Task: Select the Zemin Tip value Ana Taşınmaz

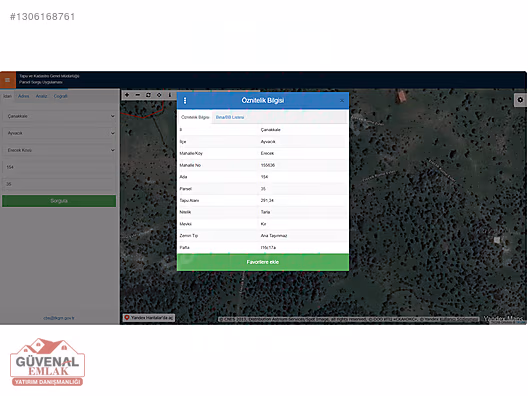Action: pyautogui.click(x=274, y=236)
